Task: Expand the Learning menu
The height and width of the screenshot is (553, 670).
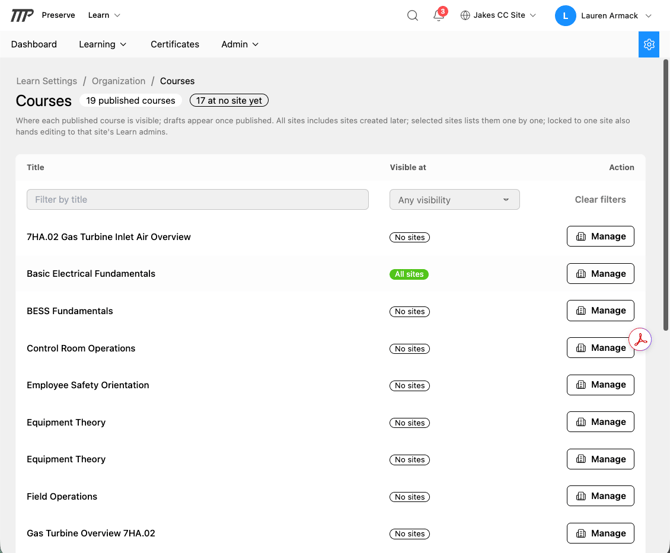Action: click(103, 44)
